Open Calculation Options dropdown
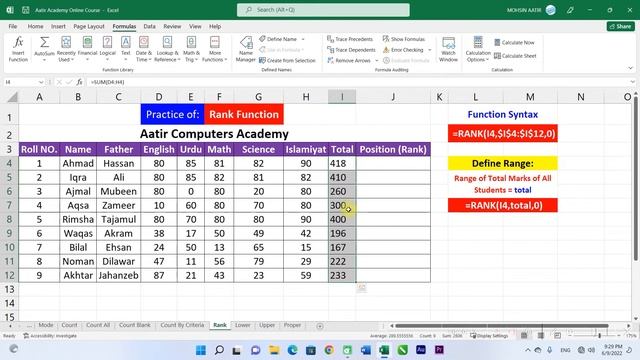This screenshot has width=640, height=360. pos(478,49)
